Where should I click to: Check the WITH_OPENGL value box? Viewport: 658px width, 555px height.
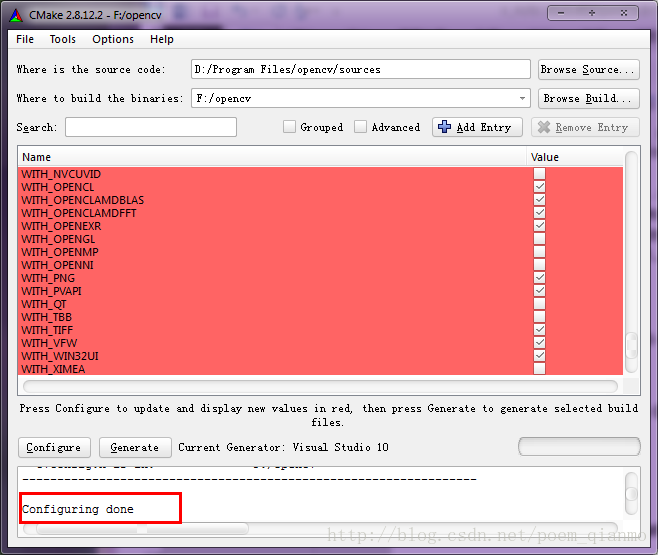tap(539, 239)
